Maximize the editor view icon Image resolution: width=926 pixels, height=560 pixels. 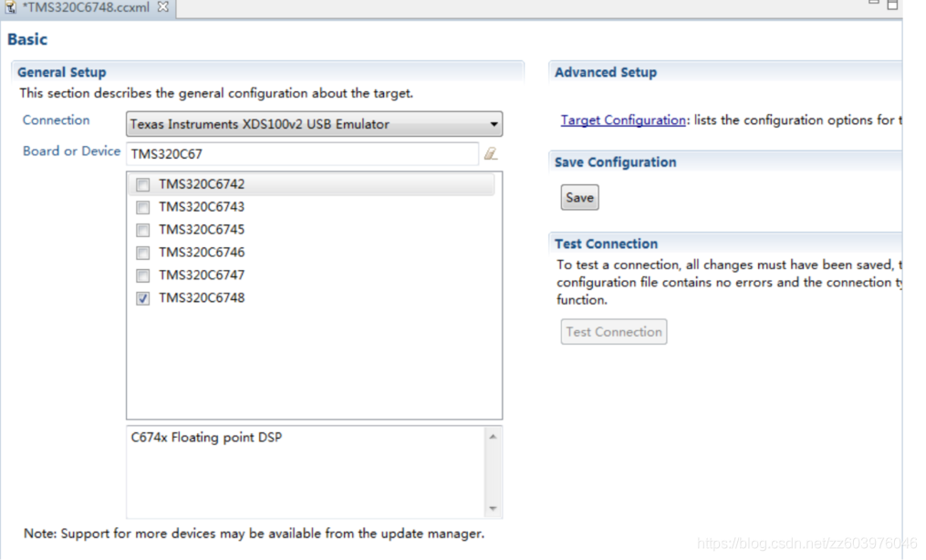coord(892,5)
